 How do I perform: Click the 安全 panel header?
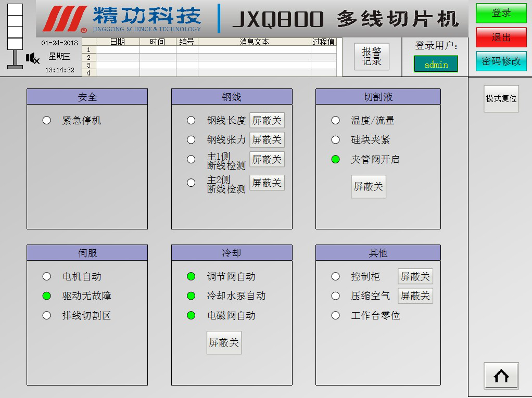[x=87, y=97]
